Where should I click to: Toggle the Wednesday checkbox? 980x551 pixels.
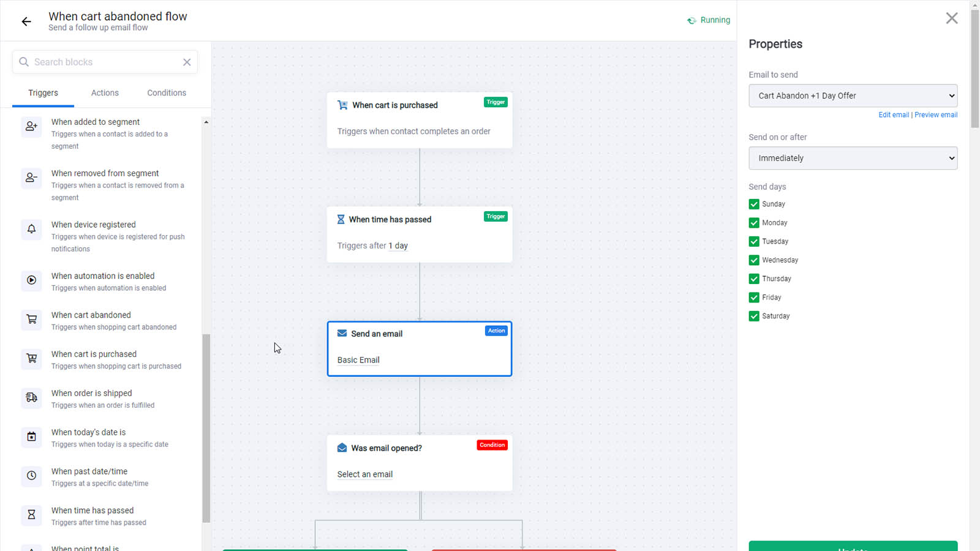click(x=754, y=260)
